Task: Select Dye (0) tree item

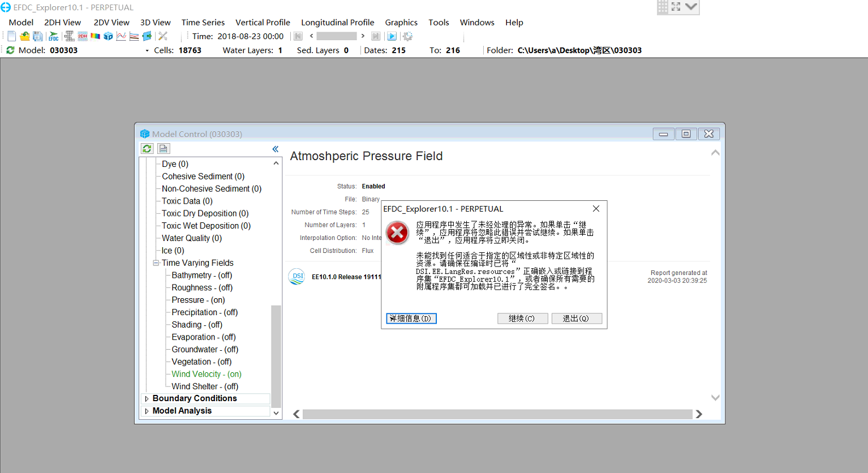Action: click(x=175, y=164)
